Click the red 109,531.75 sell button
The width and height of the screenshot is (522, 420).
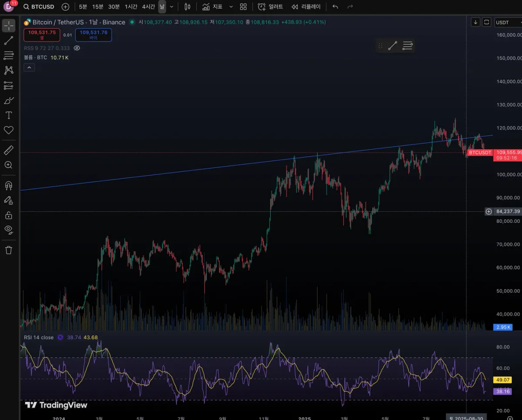42,35
